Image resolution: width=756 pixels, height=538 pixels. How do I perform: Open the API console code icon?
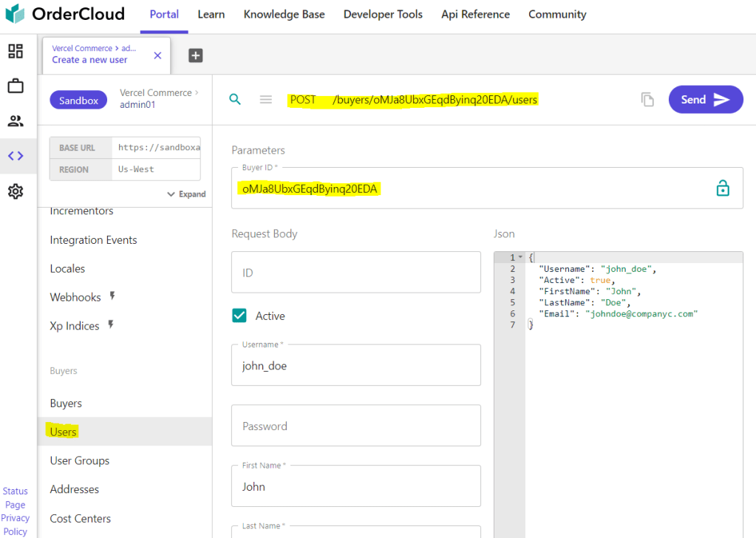click(16, 156)
